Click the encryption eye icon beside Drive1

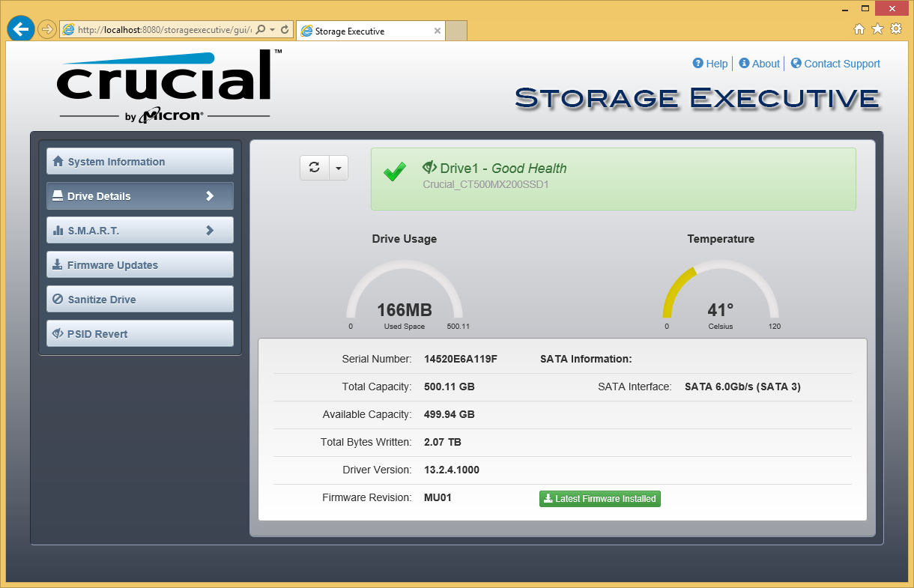430,167
